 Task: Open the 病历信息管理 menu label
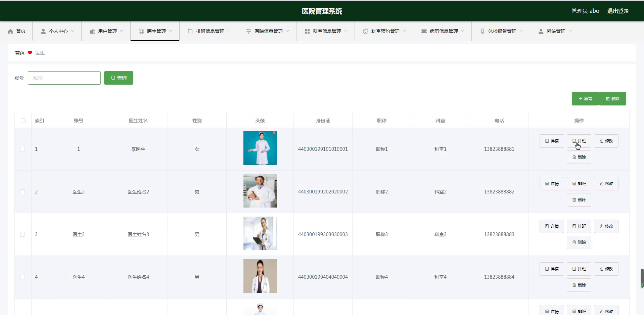pos(444,31)
